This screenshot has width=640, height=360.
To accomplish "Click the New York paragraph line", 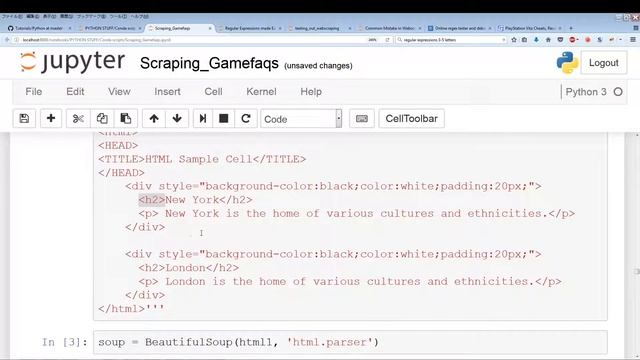I will [356, 213].
